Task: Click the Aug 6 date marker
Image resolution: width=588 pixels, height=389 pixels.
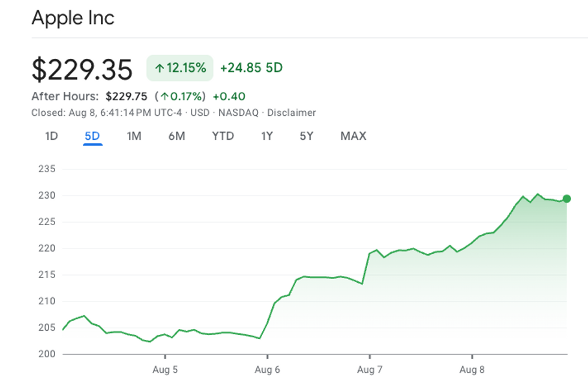Action: coord(268,369)
